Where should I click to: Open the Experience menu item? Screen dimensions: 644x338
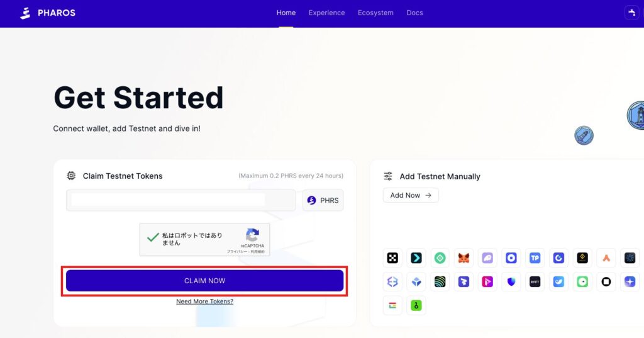326,13
